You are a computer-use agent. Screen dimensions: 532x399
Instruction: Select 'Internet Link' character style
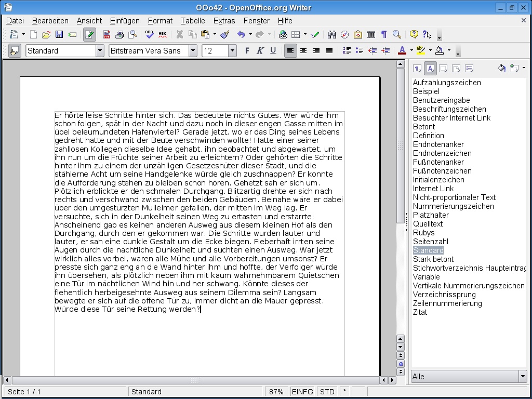click(x=433, y=189)
